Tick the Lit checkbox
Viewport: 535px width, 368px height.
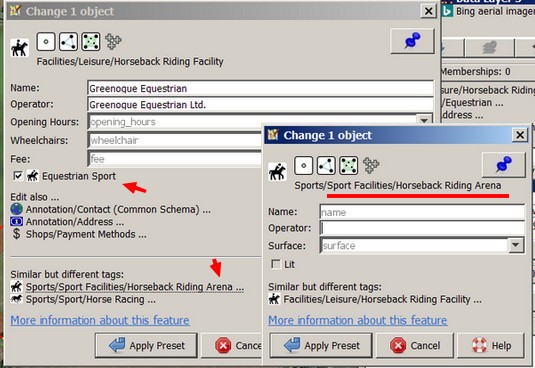click(x=276, y=264)
